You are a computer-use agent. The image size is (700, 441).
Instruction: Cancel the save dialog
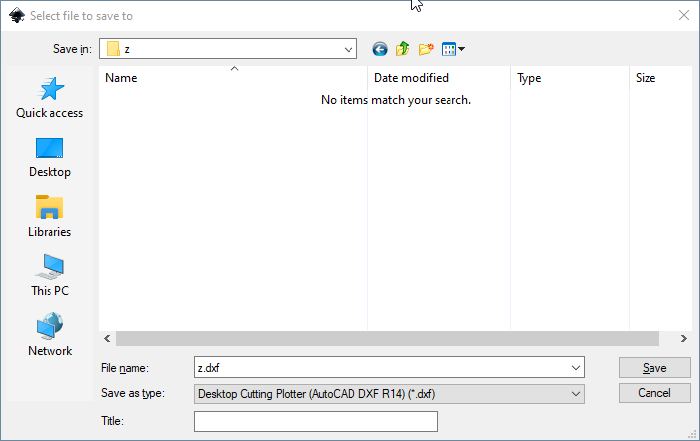(x=654, y=393)
